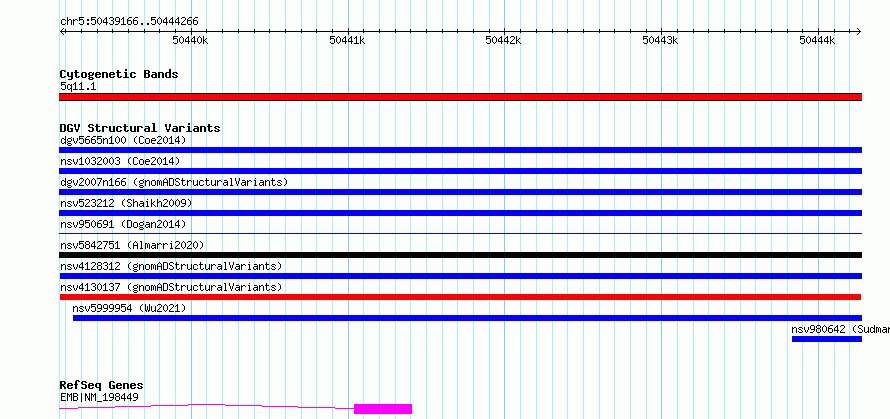This screenshot has height=419, width=890.
Task: Click the 50444k ruler label
Action: click(x=817, y=40)
